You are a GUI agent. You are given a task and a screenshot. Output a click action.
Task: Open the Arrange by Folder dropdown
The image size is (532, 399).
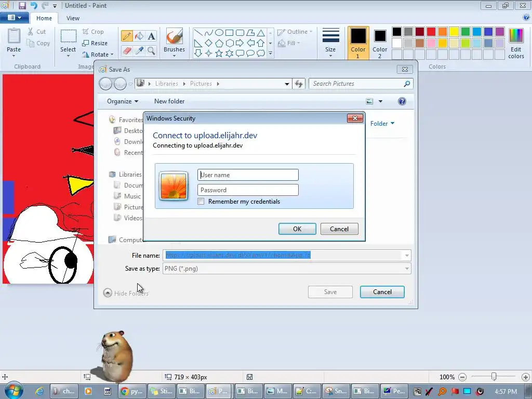382,124
